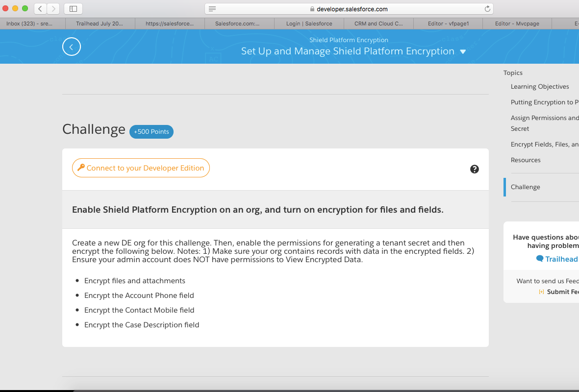Image resolution: width=579 pixels, height=392 pixels.
Task: Switch to CRM and Cloud tab
Action: (x=378, y=24)
